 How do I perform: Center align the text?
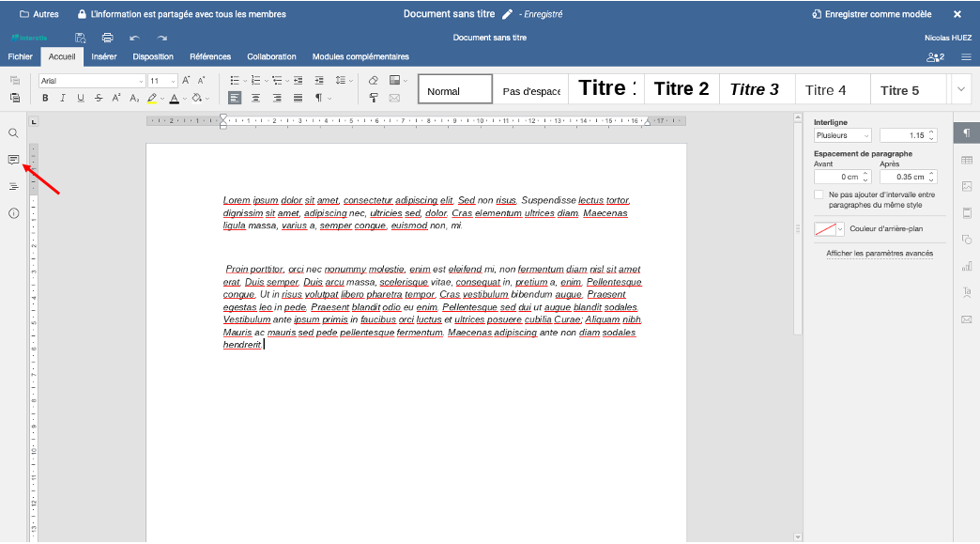[x=255, y=98]
